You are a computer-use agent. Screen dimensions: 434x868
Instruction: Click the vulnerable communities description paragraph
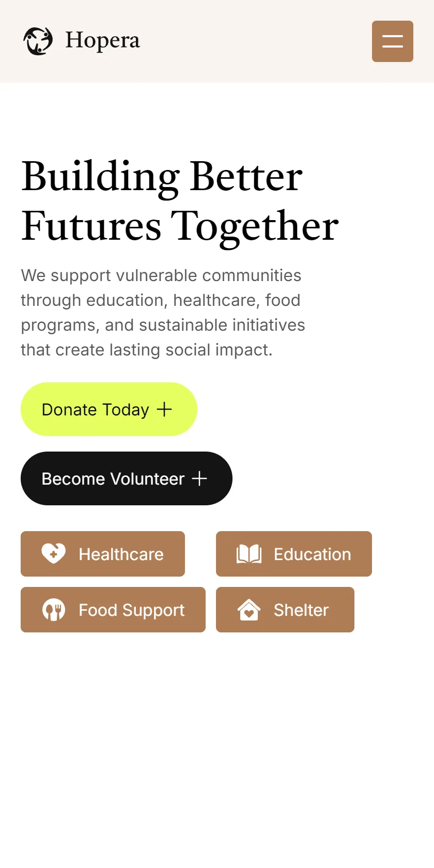(x=163, y=313)
